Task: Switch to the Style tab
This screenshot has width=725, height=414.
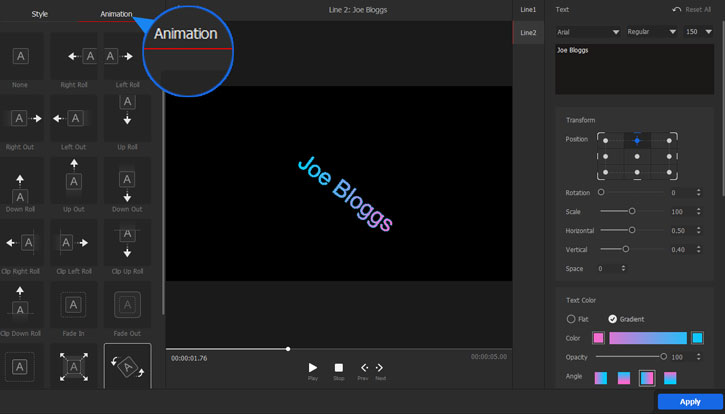Action: pos(40,14)
